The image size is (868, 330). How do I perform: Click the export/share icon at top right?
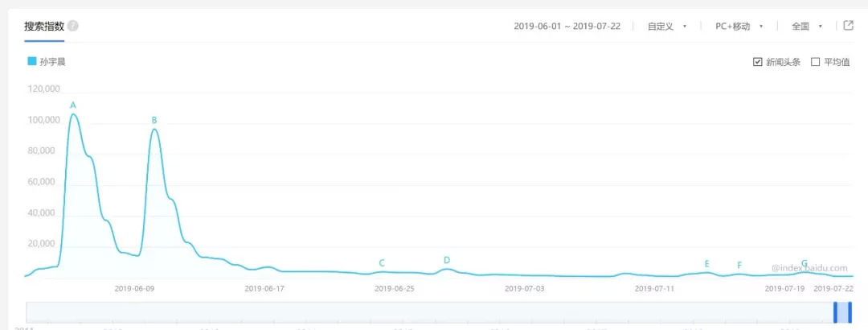pos(848,26)
